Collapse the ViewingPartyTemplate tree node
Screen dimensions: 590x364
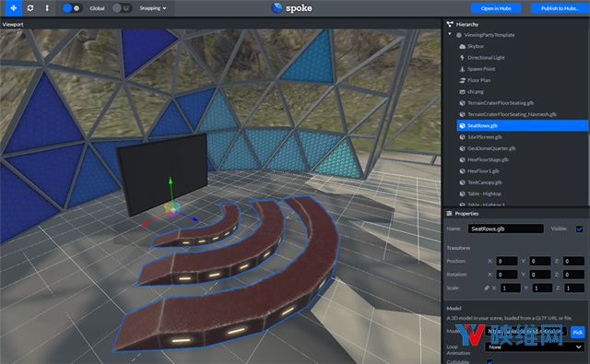pyautogui.click(x=450, y=34)
